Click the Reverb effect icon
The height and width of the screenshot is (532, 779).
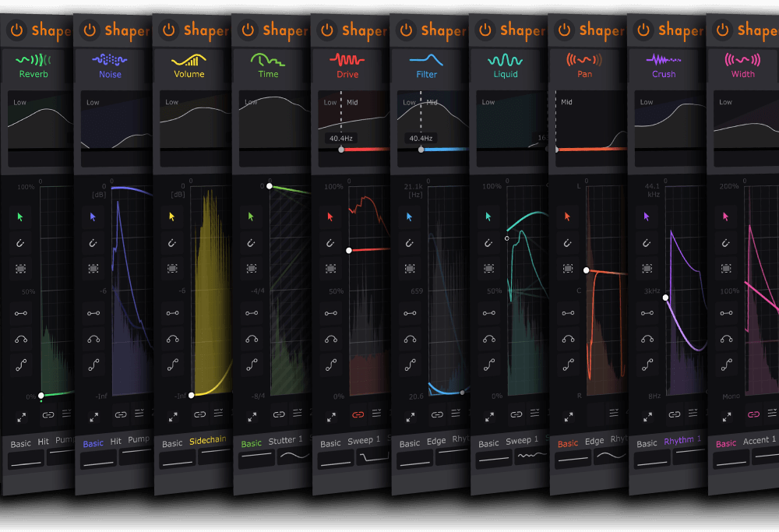33,59
